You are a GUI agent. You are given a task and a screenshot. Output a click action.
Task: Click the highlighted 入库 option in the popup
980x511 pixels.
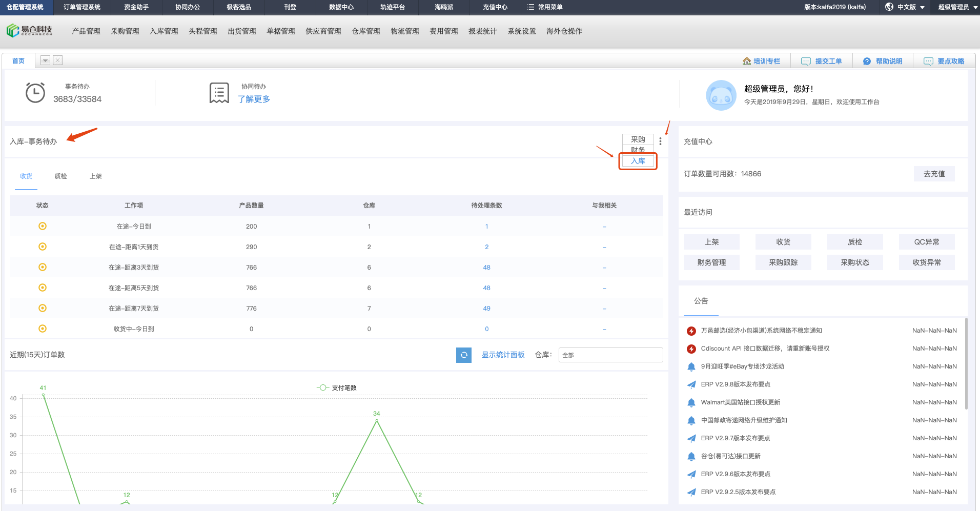[638, 161]
